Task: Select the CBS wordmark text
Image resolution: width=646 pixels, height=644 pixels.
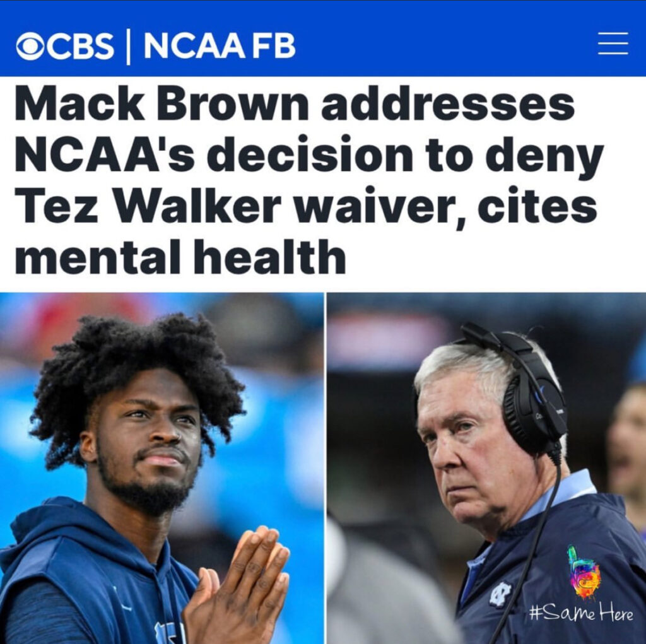Action: 80,45
